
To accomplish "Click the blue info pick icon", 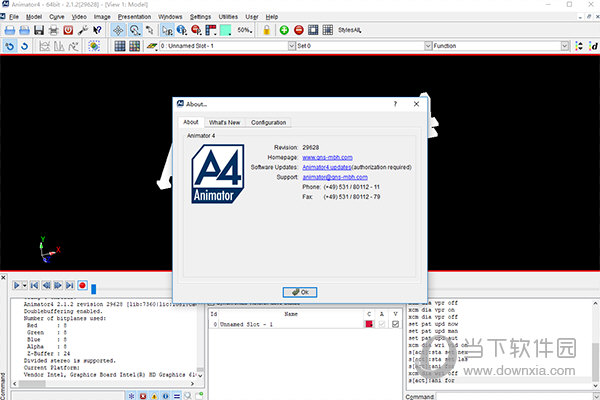I will (182, 30).
